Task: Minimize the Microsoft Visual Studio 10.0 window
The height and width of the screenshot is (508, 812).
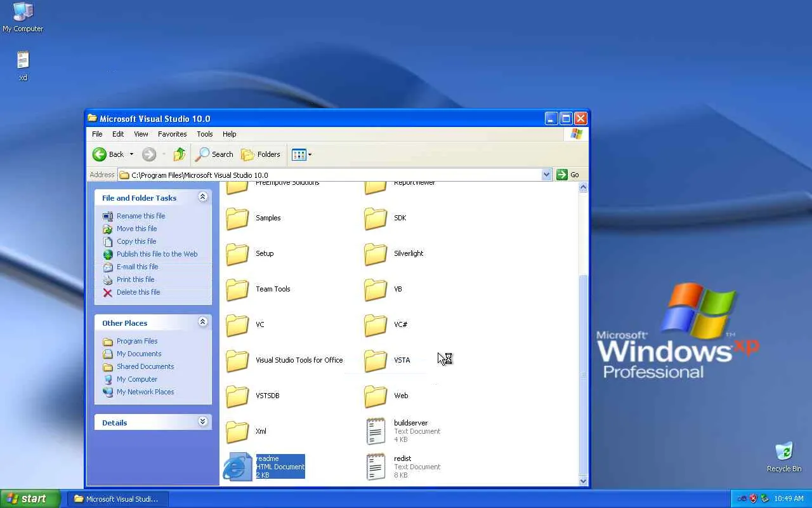Action: tap(551, 119)
